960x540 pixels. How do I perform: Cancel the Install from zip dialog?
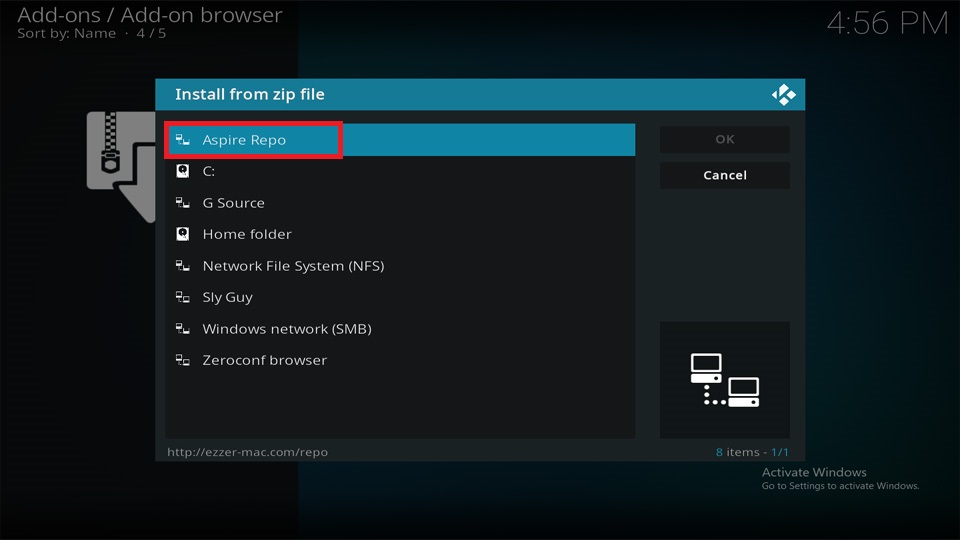pyautogui.click(x=725, y=175)
